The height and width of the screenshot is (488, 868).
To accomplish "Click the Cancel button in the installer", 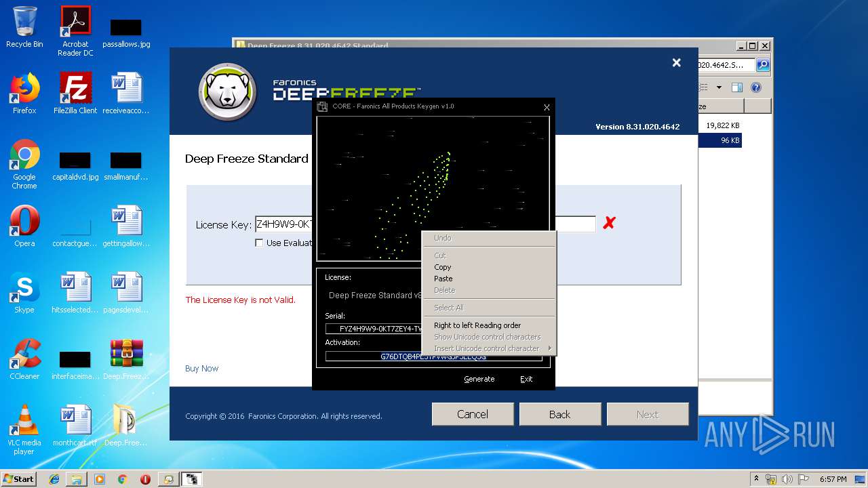I will [473, 414].
